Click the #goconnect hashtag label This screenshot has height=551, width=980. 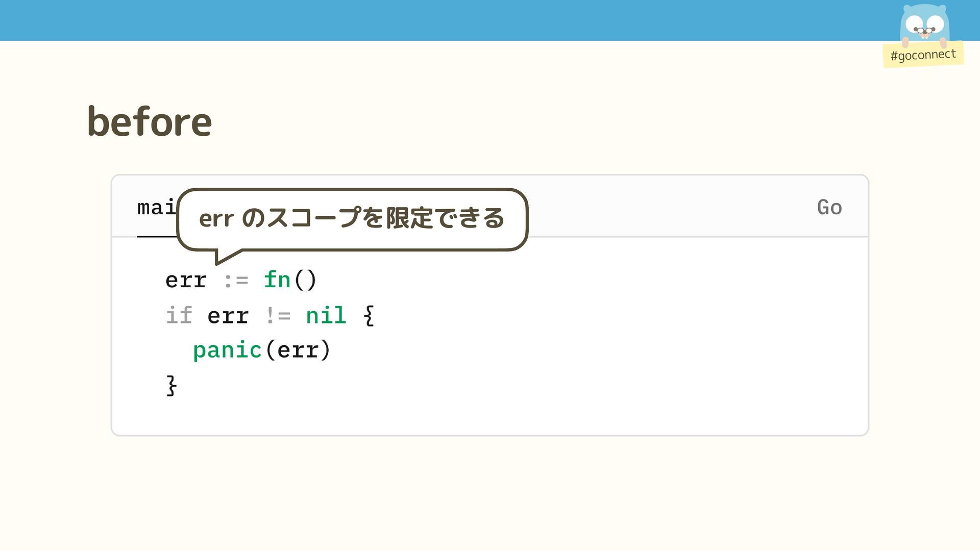coord(923,55)
